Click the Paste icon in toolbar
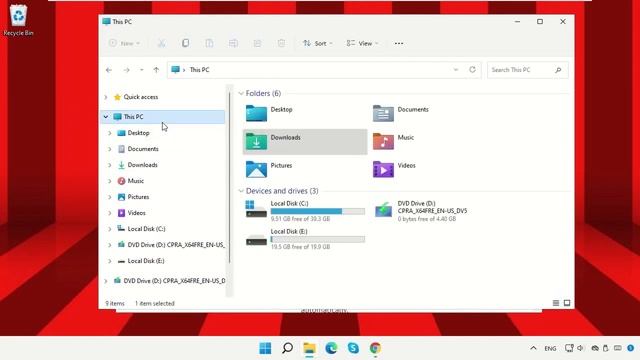 (209, 43)
